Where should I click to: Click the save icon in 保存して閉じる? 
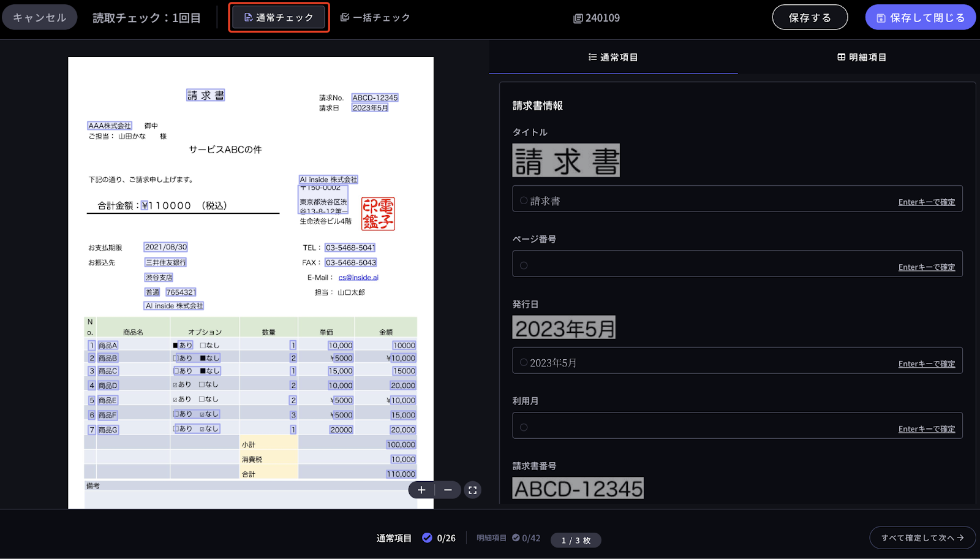(x=881, y=17)
